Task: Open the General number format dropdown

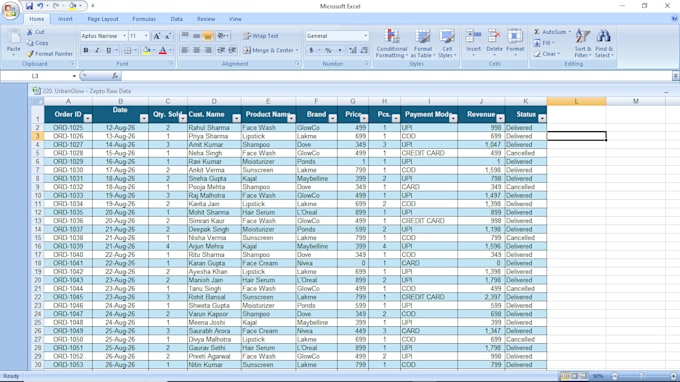Action: [x=365, y=36]
